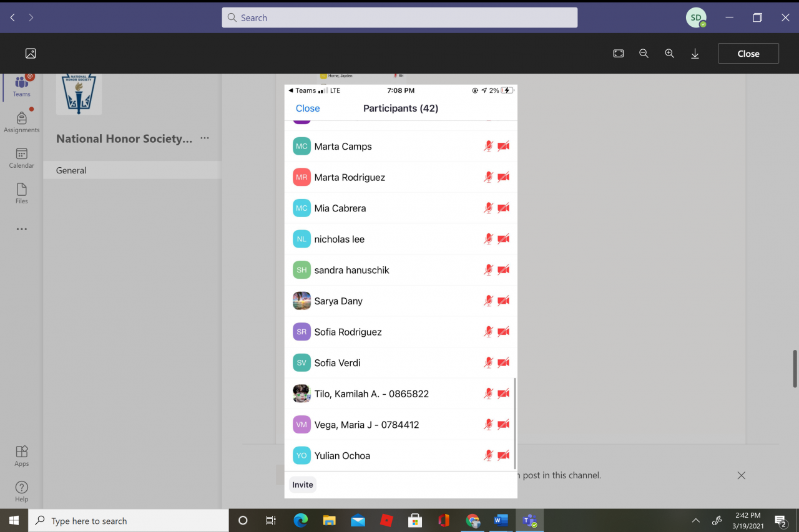Viewport: 799px width, 532px height.
Task: Open the Calendar view
Action: (x=21, y=158)
